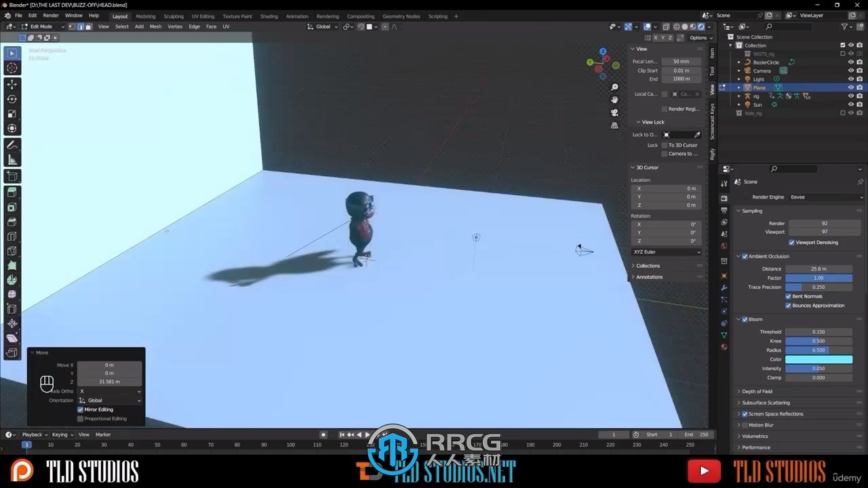Select the Bevel tool
Screen dimensions: 868x488
click(12, 222)
